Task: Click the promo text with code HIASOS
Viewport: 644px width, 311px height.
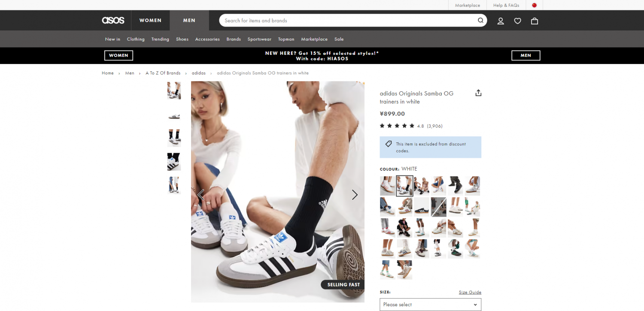Action: tap(322, 56)
